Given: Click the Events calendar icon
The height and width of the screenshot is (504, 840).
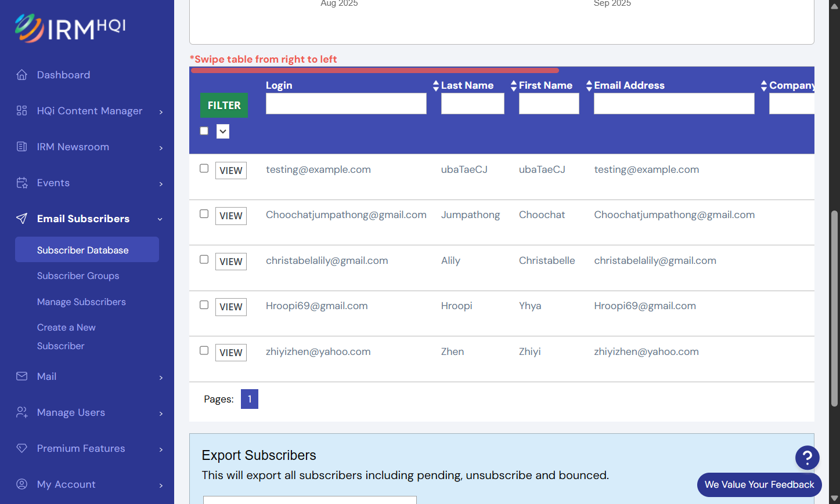Looking at the screenshot, I should coord(22,183).
